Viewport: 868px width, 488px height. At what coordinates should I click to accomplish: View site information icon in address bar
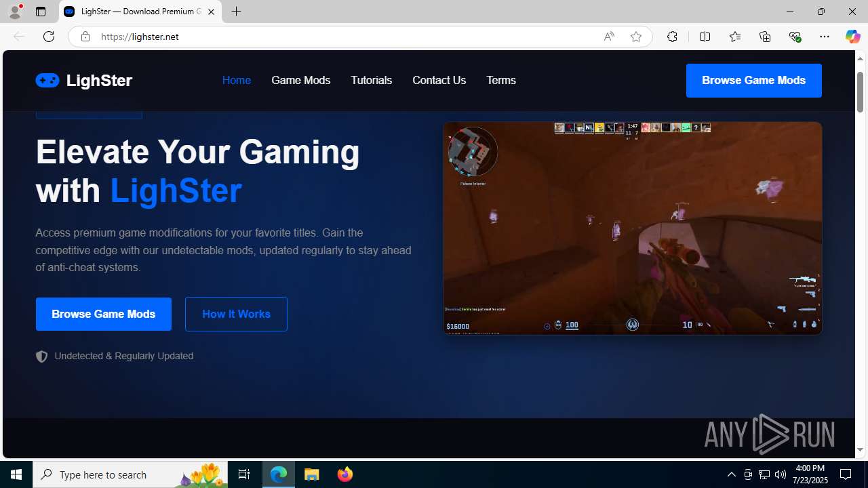point(85,37)
